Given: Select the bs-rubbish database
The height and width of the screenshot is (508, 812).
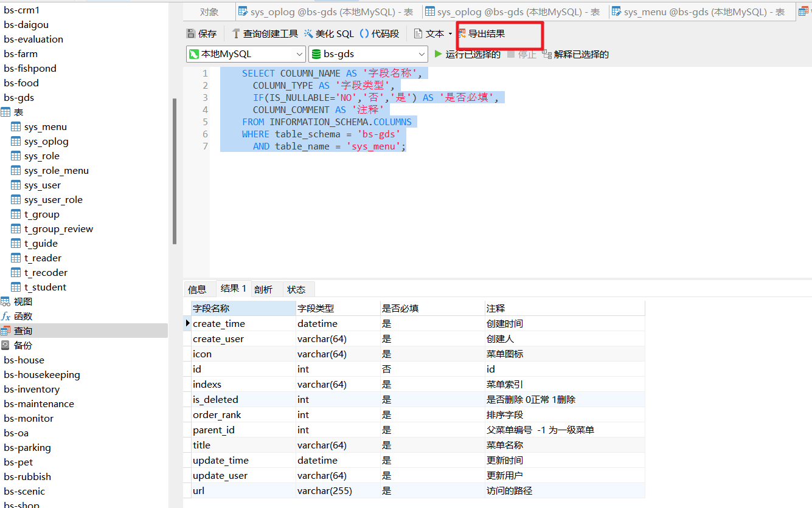Looking at the screenshot, I should [27, 477].
